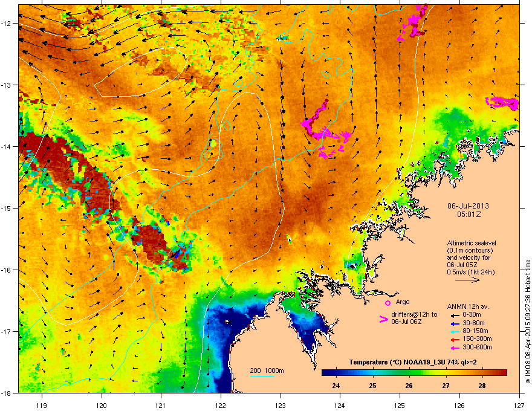Click the '26' colour bar tick label
This screenshot has height=411, width=532.
coord(409,386)
